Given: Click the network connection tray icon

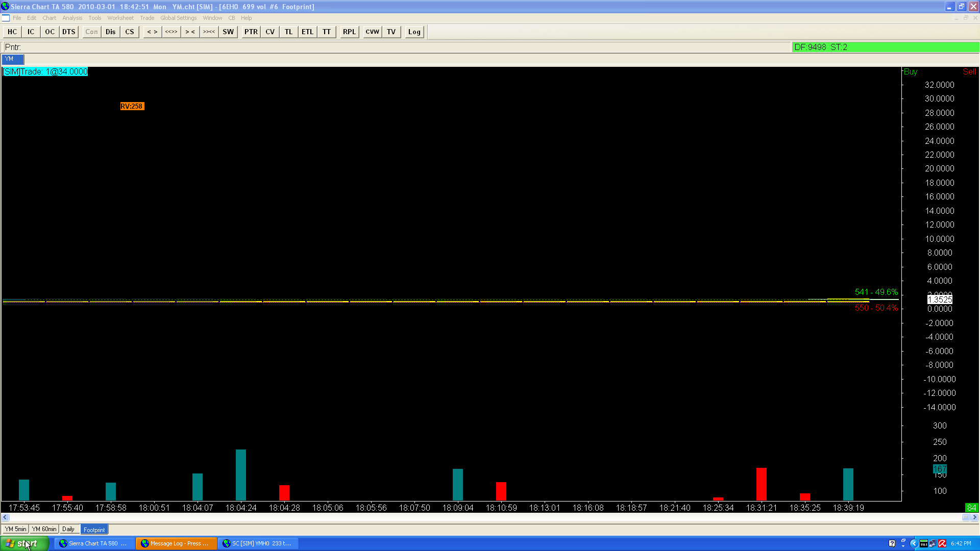Looking at the screenshot, I should click(933, 543).
